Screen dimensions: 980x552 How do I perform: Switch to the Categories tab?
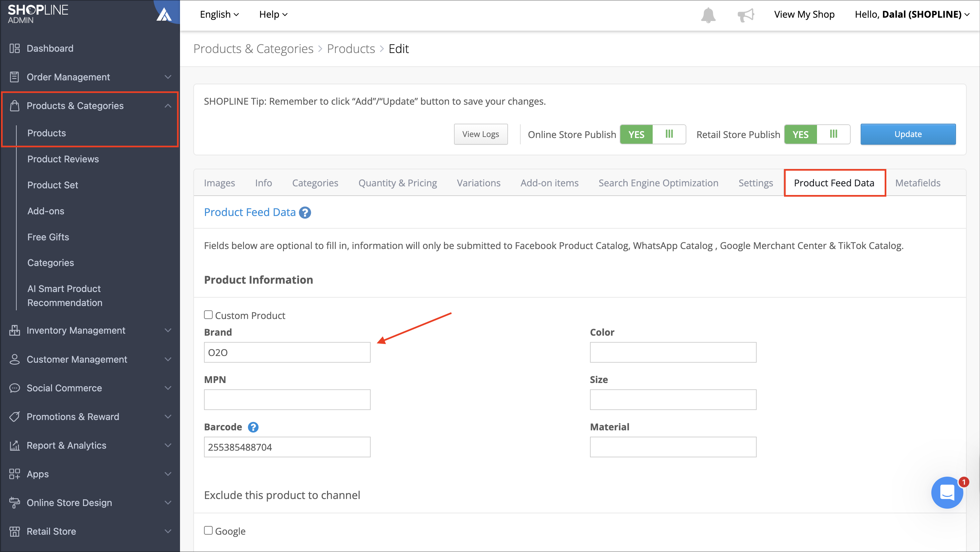coord(315,183)
